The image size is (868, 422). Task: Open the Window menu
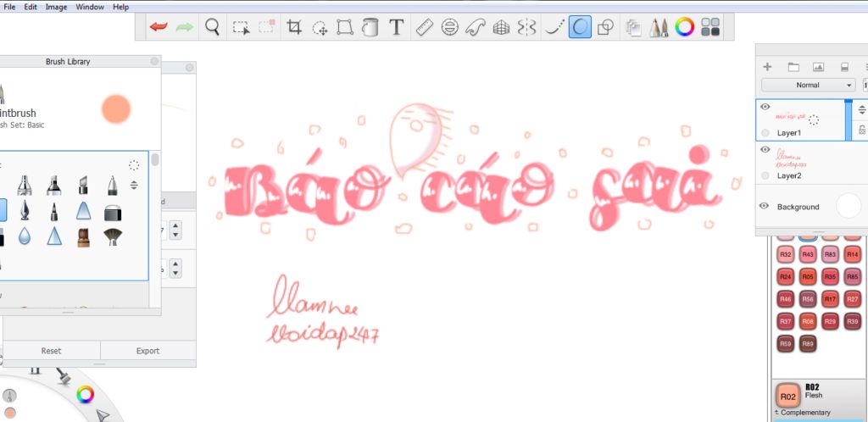click(90, 7)
